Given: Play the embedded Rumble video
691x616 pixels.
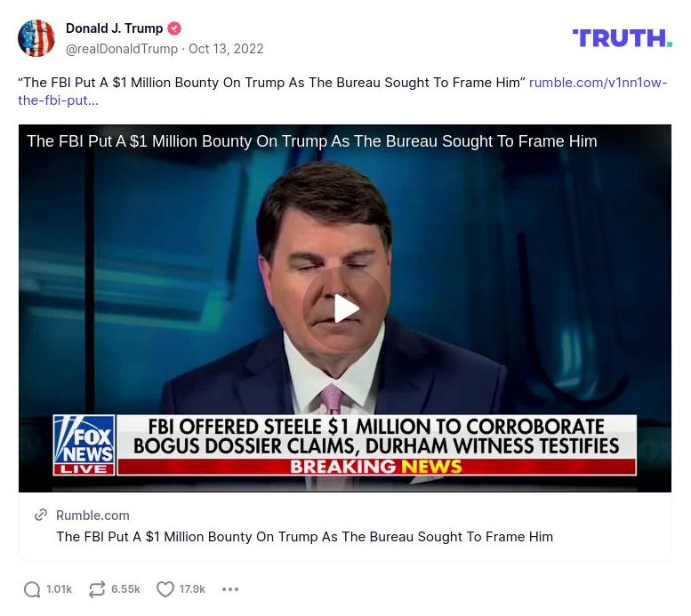Looking at the screenshot, I should [x=345, y=308].
